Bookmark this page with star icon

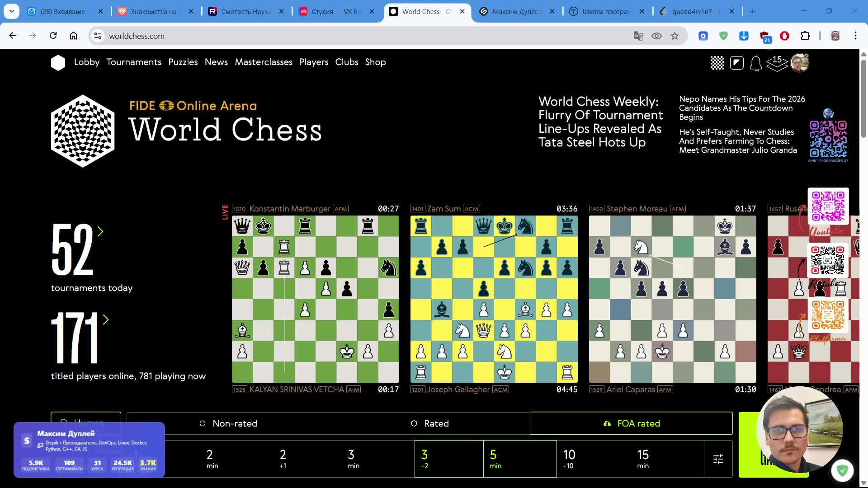click(675, 36)
